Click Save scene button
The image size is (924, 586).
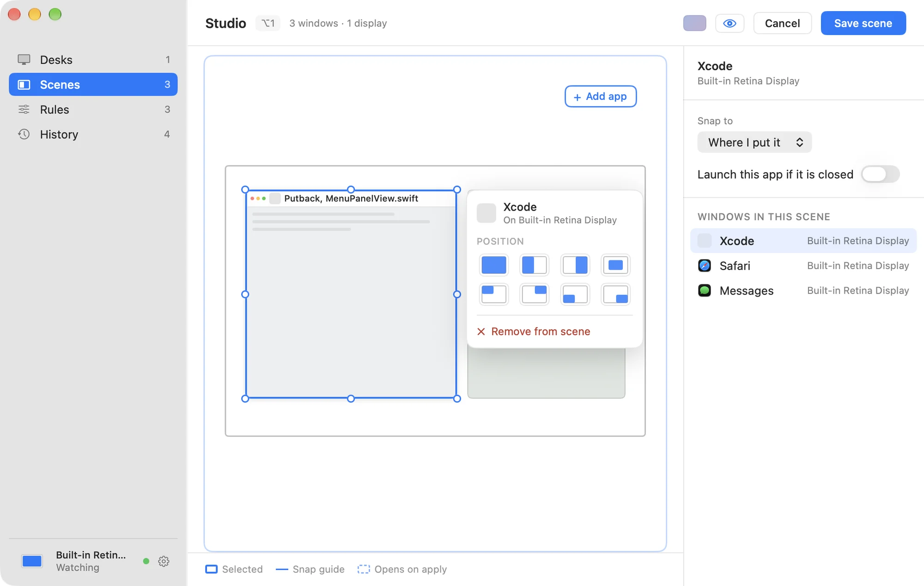pyautogui.click(x=863, y=23)
